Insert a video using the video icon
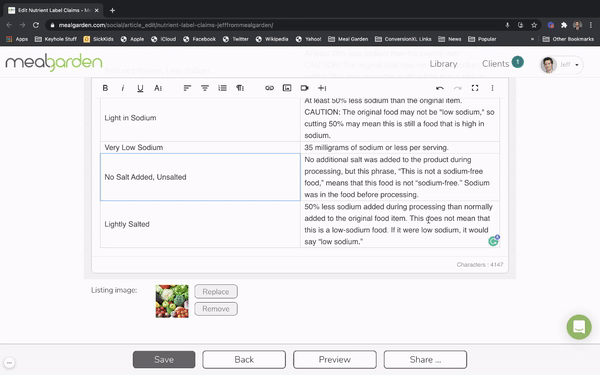 point(305,88)
